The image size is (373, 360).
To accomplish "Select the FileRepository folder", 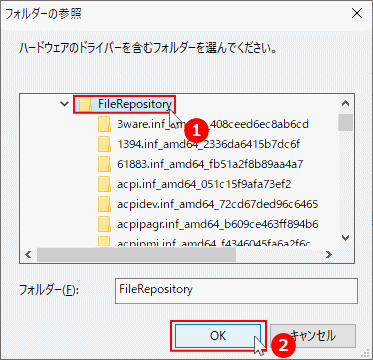I will tap(125, 105).
